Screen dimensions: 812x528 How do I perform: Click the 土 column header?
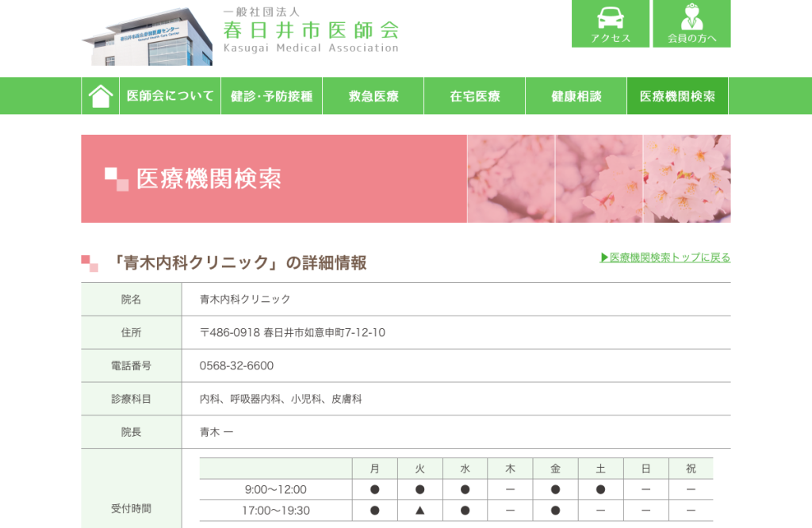(x=601, y=469)
